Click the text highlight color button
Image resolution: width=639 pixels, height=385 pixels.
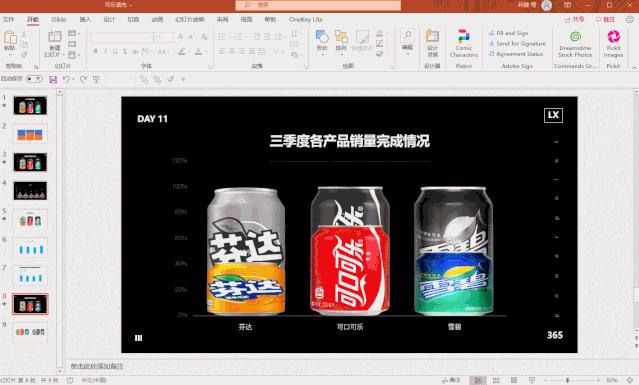point(182,51)
